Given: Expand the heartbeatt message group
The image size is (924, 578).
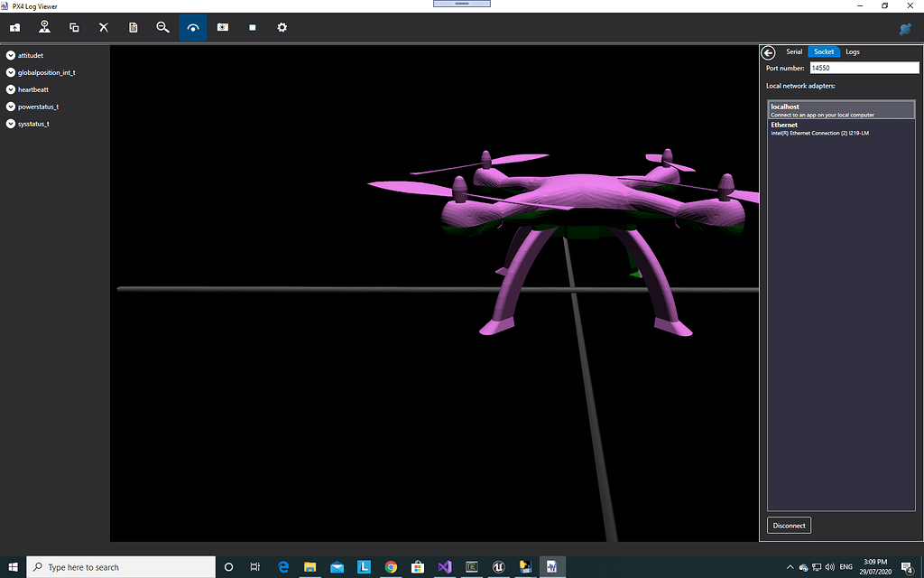Looking at the screenshot, I should 11,89.
